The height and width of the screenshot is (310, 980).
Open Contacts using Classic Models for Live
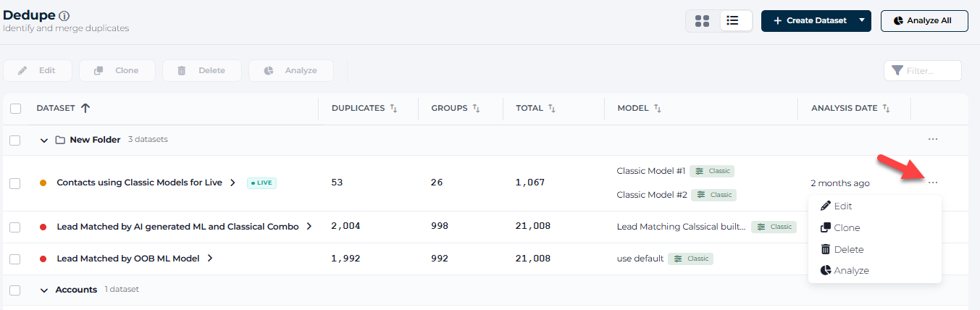click(139, 183)
